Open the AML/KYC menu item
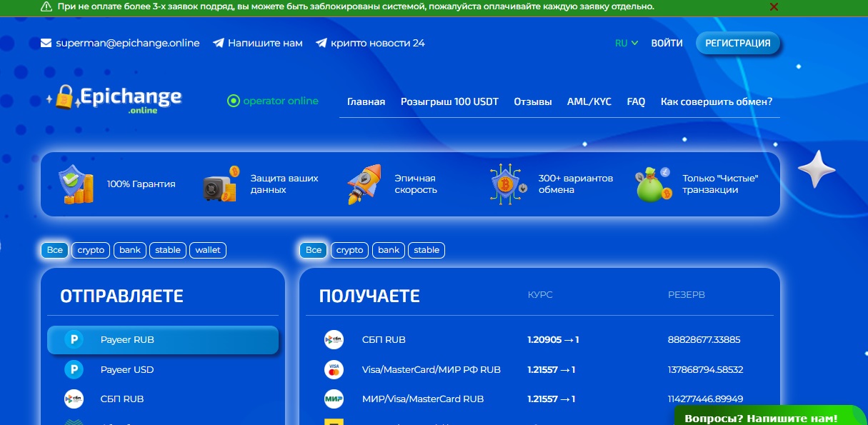Image resolution: width=868 pixels, height=425 pixels. (x=589, y=101)
